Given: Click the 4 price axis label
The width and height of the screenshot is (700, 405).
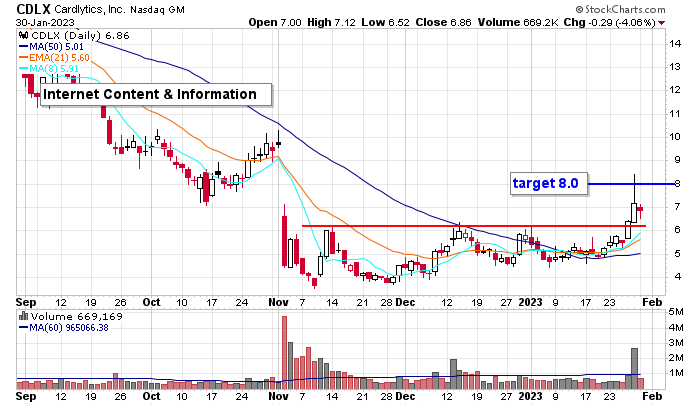Looking at the screenshot, I should pyautogui.click(x=678, y=277).
